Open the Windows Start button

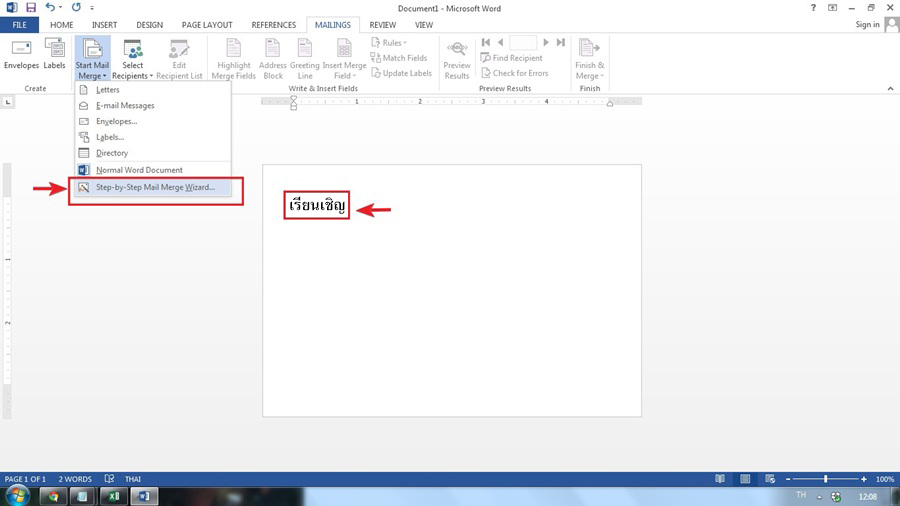click(17, 496)
